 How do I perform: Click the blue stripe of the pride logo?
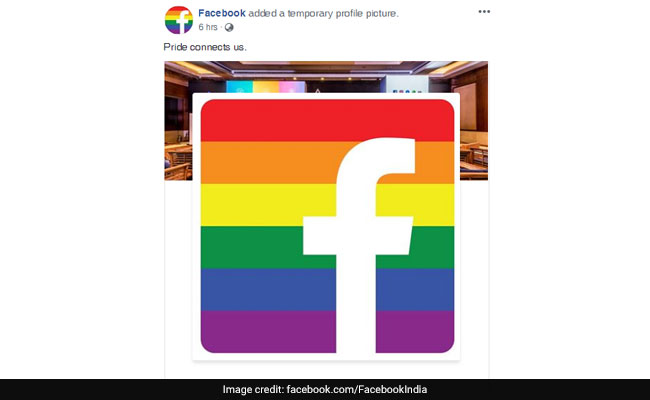pyautogui.click(x=267, y=290)
